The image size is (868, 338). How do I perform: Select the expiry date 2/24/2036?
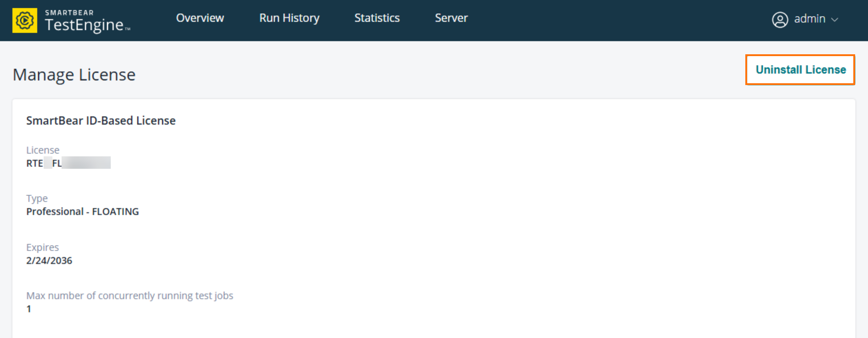(x=49, y=261)
